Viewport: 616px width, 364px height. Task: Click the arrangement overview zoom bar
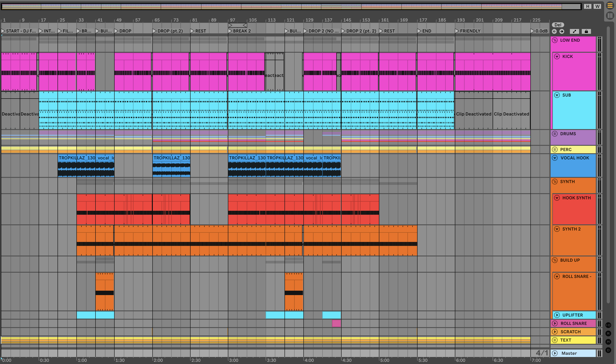pos(291,6)
